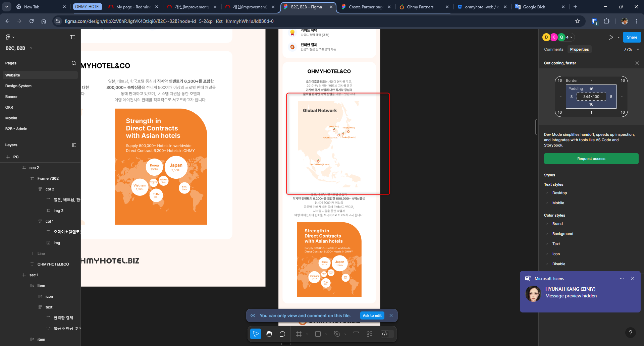644x346 pixels.
Task: Select the img 2 layer
Action: [x=58, y=211]
